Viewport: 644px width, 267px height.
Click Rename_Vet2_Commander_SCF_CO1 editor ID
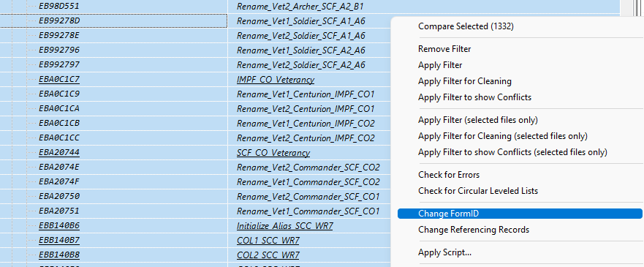click(308, 196)
